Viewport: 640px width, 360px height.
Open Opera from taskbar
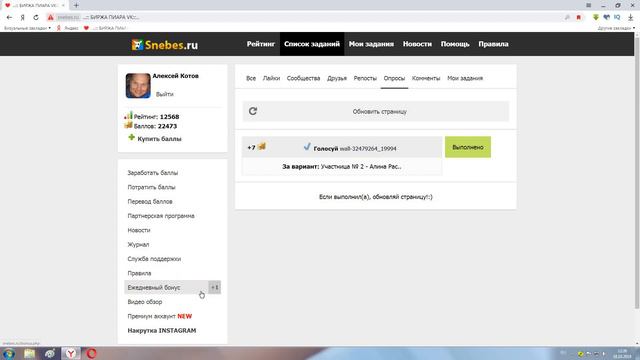[x=91, y=353]
